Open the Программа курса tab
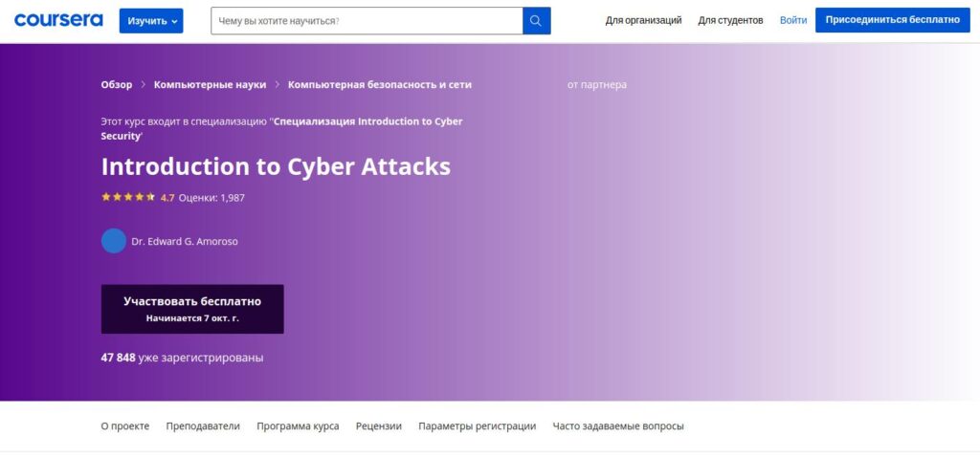 coord(298,426)
